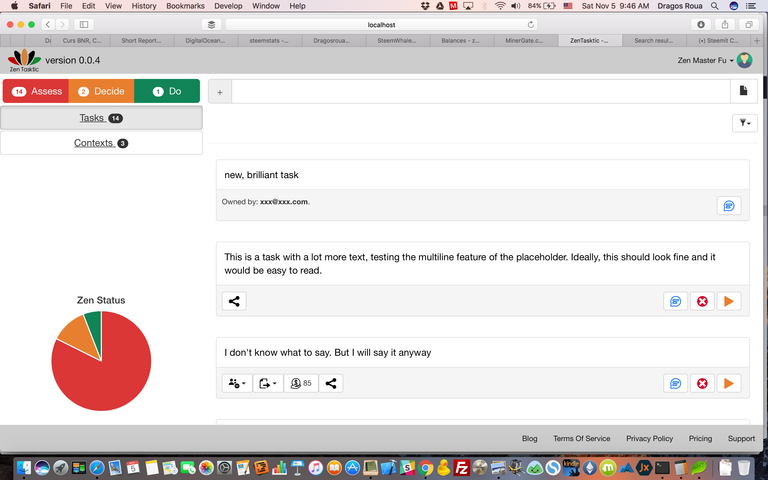Start the 'I don't know what to say' task
Image resolution: width=768 pixels, height=480 pixels.
(729, 383)
